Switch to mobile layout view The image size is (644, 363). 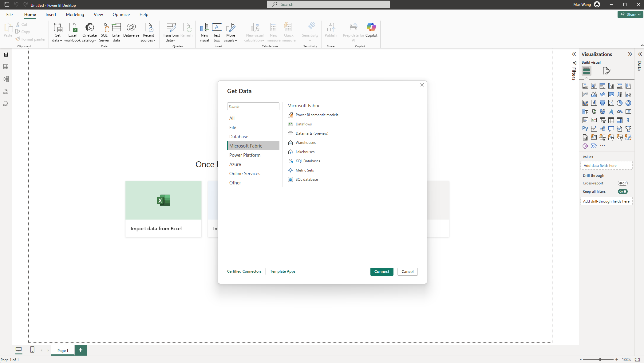(32, 350)
